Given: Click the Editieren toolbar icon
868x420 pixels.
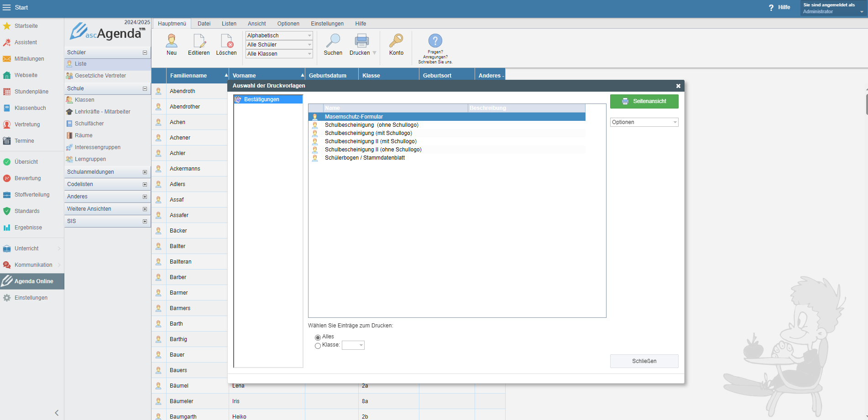Looking at the screenshot, I should pyautogui.click(x=199, y=41).
